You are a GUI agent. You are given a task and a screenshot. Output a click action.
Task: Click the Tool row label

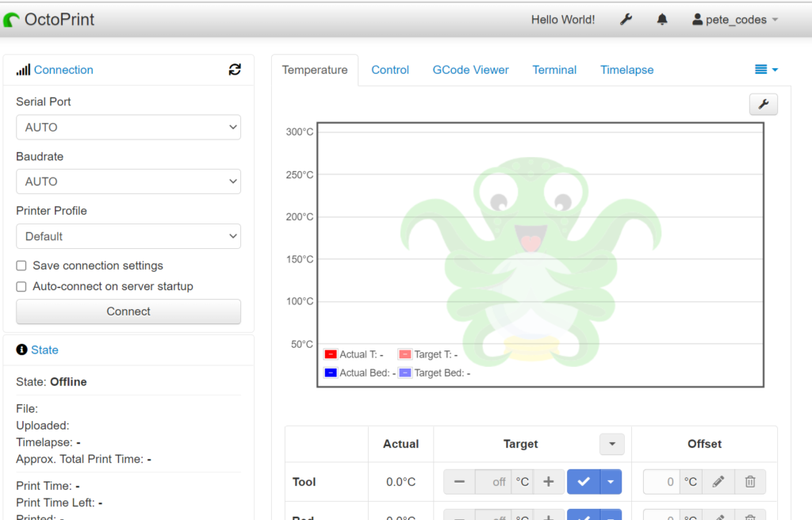pyautogui.click(x=304, y=482)
